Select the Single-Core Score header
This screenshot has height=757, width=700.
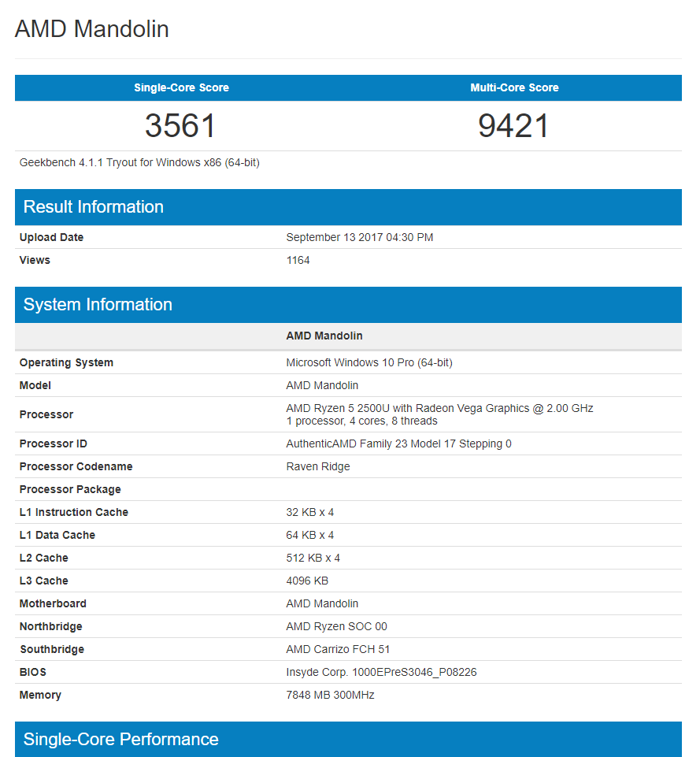181,88
